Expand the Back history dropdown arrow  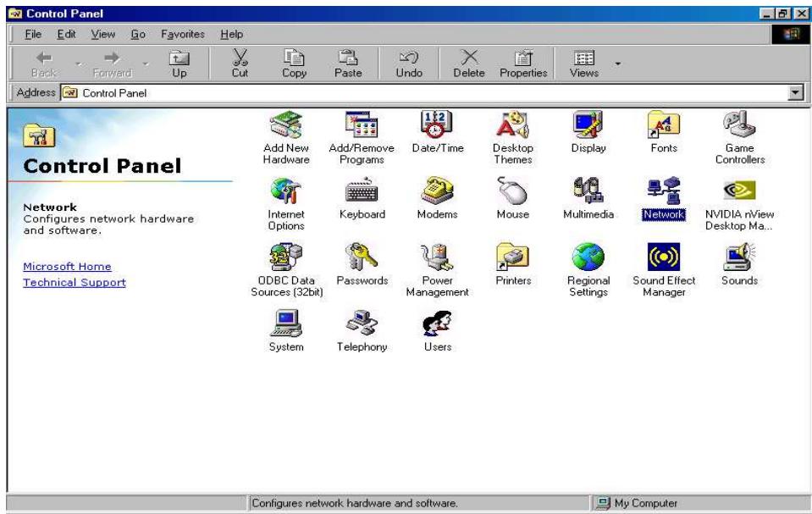tap(78, 64)
